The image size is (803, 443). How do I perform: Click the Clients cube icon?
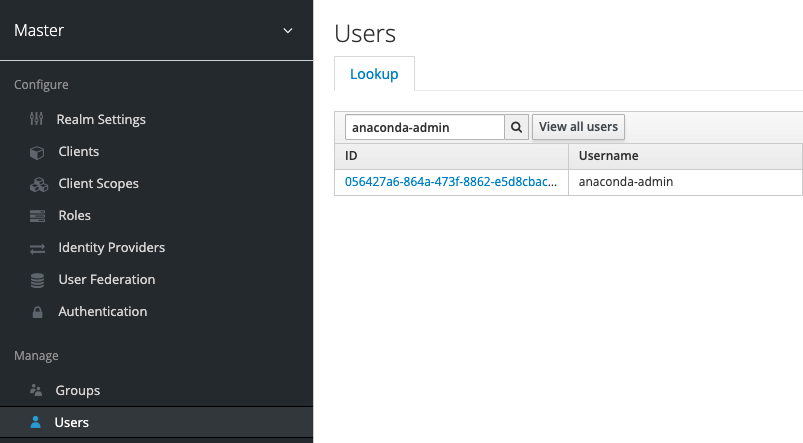coord(37,152)
